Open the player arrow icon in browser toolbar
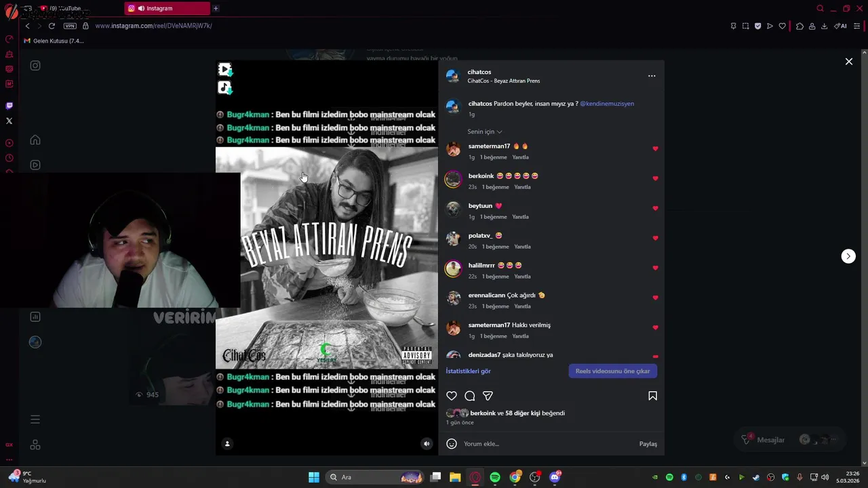 click(x=770, y=26)
